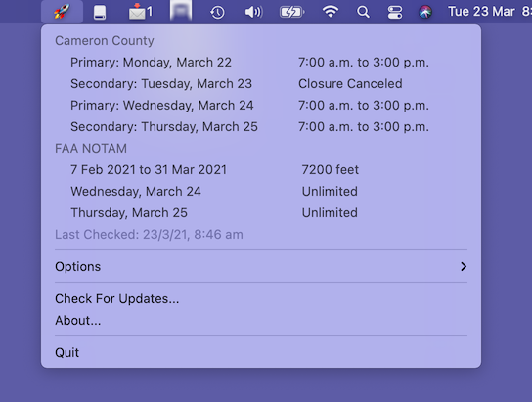The width and height of the screenshot is (532, 402).
Task: Click the Last Checked timestamp line
Action: 149,235
